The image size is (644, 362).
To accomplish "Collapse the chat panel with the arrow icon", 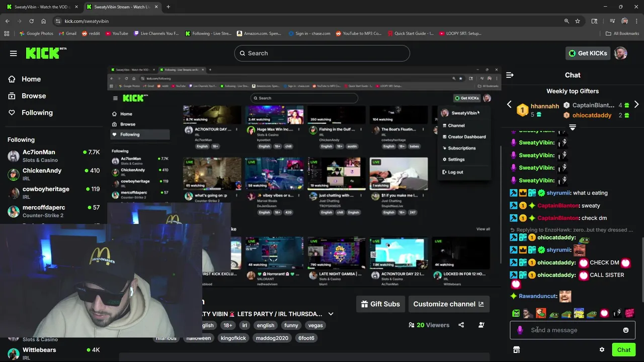I will click(510, 75).
